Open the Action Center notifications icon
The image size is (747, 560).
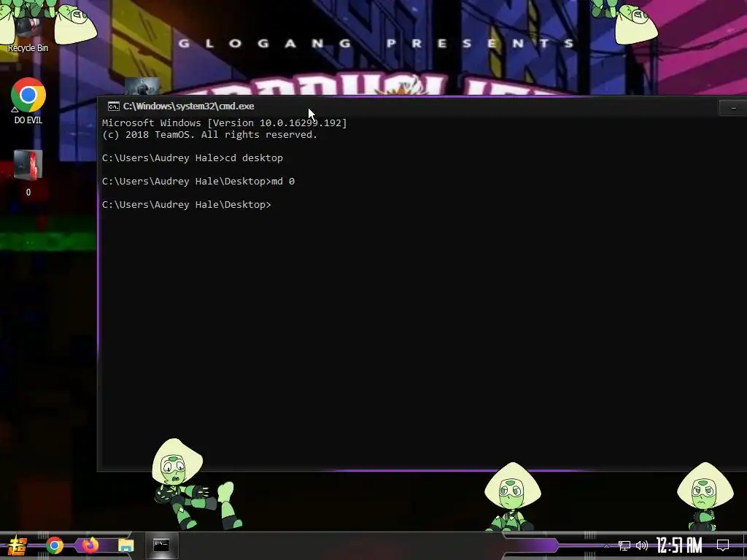coord(723,545)
